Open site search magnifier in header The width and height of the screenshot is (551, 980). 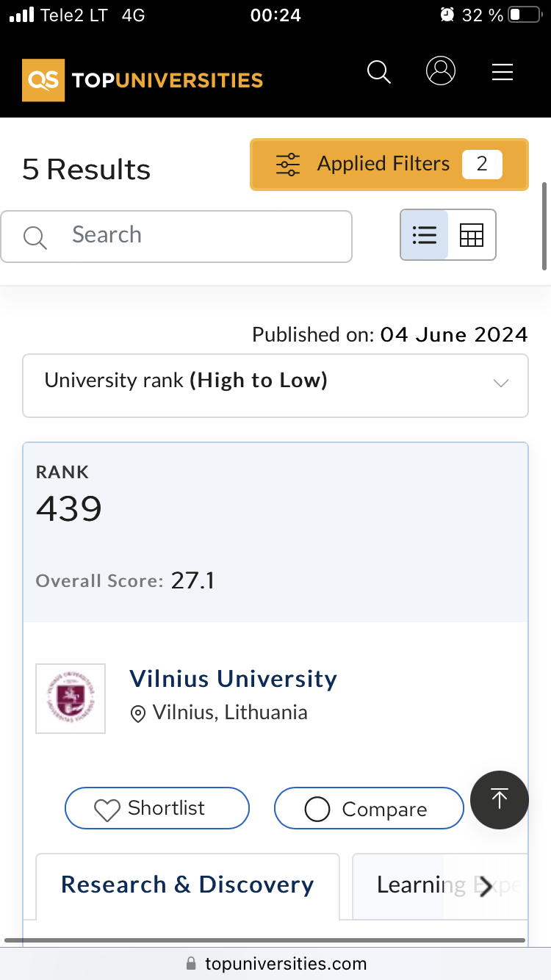379,72
